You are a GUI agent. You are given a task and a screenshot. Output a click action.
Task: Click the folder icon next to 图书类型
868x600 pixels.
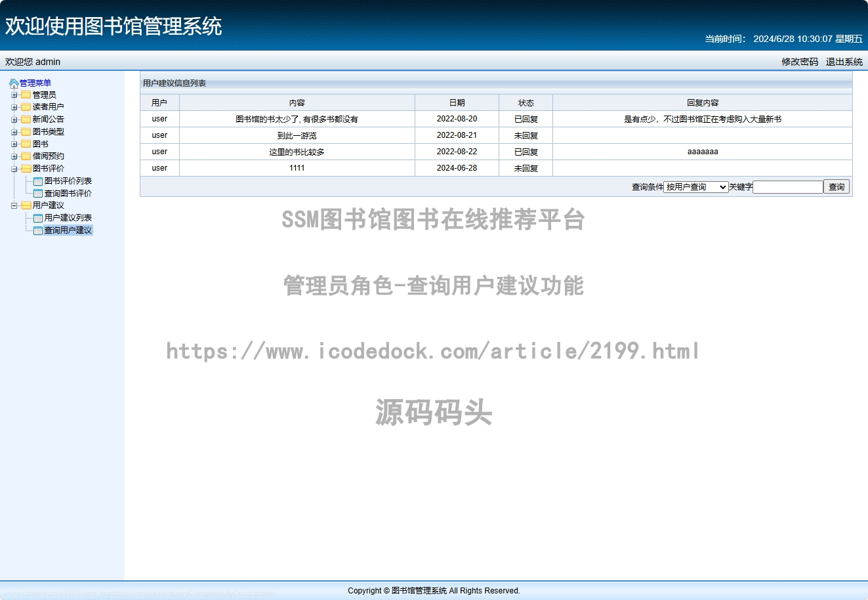coord(26,132)
